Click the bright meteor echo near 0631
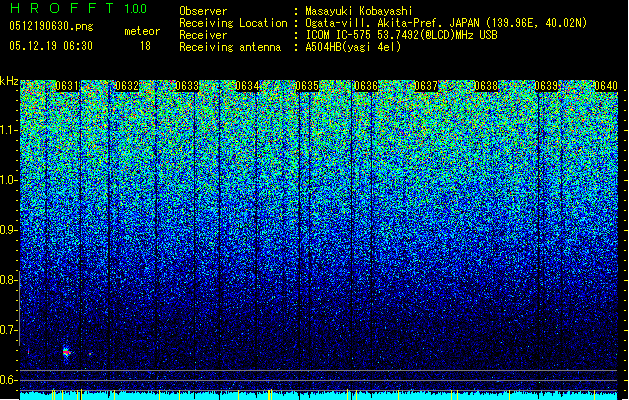 pos(67,352)
